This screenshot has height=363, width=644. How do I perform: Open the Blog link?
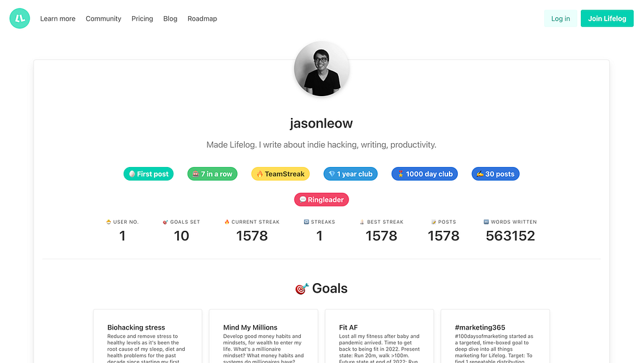pyautogui.click(x=170, y=19)
